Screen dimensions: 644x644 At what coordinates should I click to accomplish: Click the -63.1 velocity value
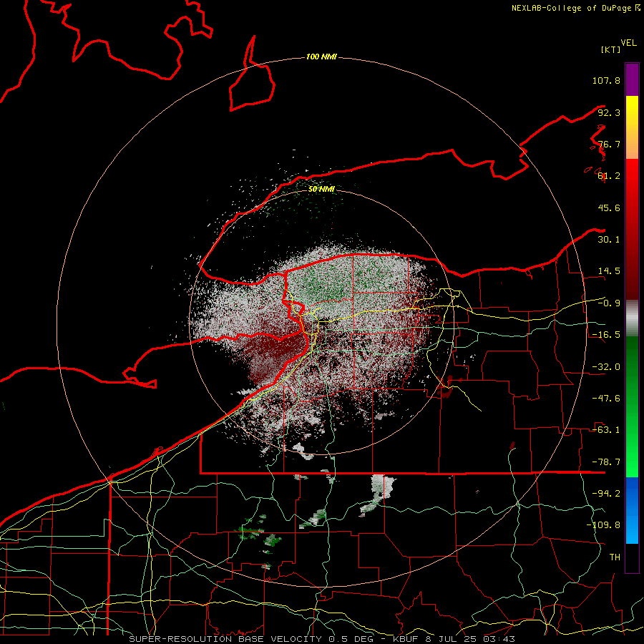click(606, 430)
